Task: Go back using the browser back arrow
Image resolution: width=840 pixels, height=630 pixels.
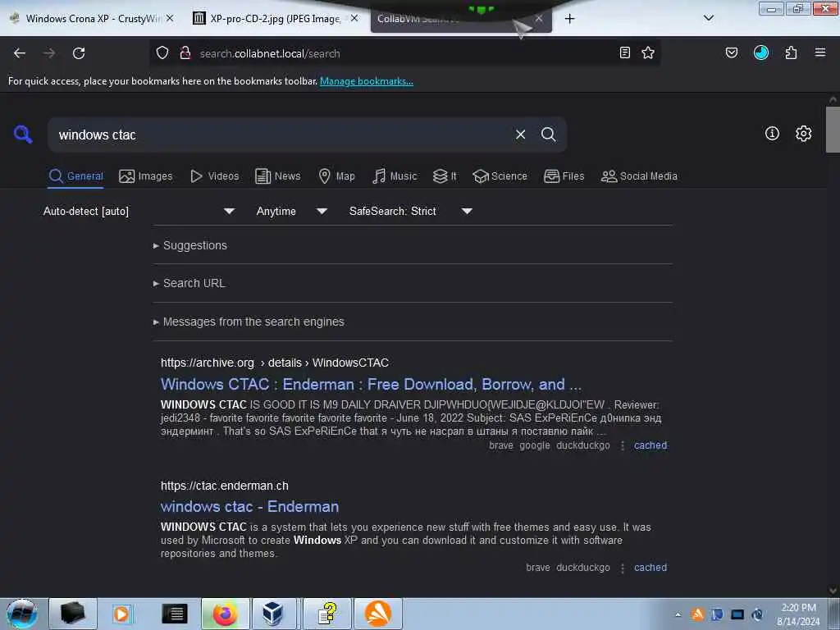Action: tap(20, 53)
